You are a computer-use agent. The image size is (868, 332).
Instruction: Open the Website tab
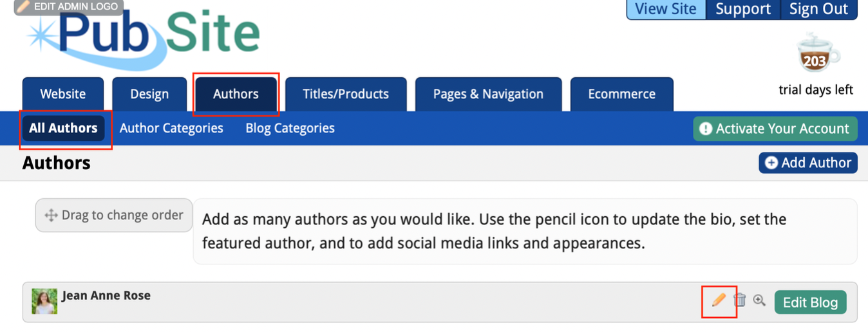tap(63, 94)
